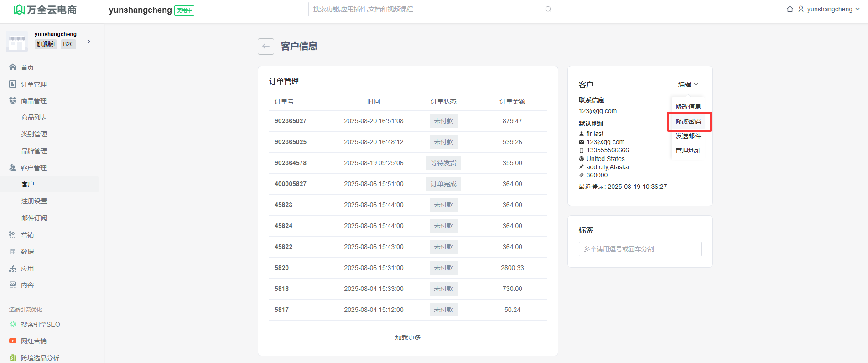Click the back arrow beside 客户信息
Image resolution: width=868 pixels, height=363 pixels.
tap(265, 47)
